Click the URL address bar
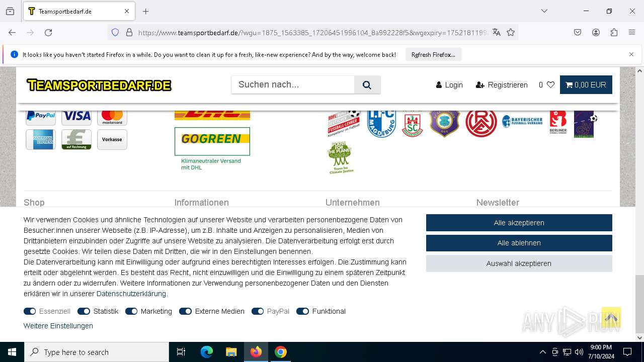Image resolution: width=644 pixels, height=362 pixels. 312,33
